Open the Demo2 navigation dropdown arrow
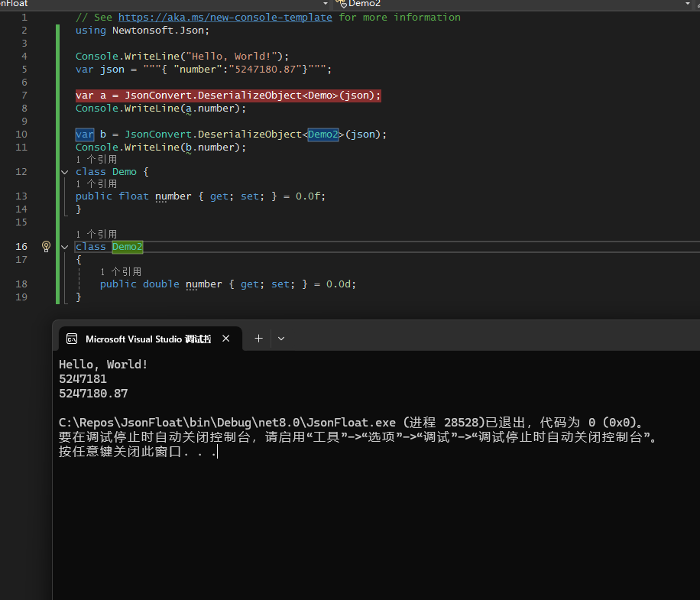Screen dimensions: 700x600 pos(688,4)
